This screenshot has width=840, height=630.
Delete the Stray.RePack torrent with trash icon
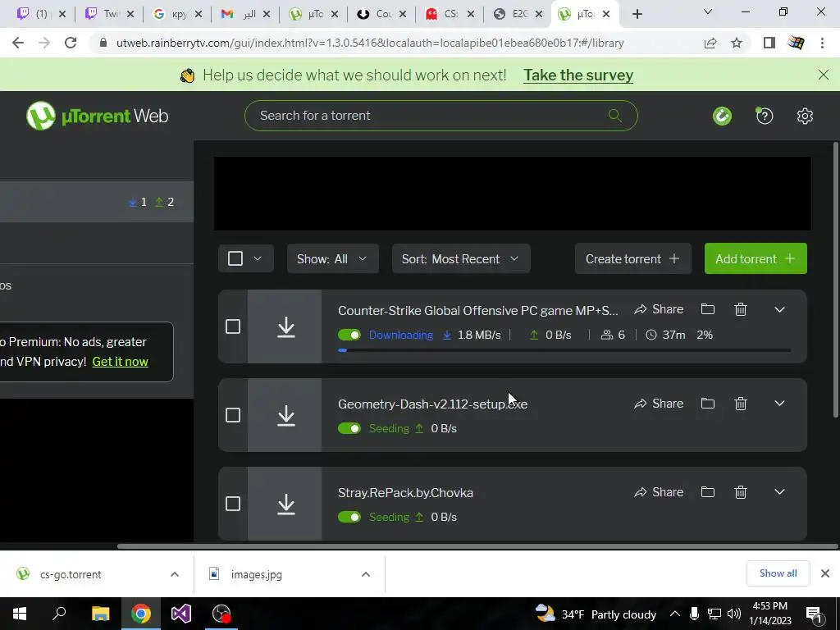pos(741,492)
